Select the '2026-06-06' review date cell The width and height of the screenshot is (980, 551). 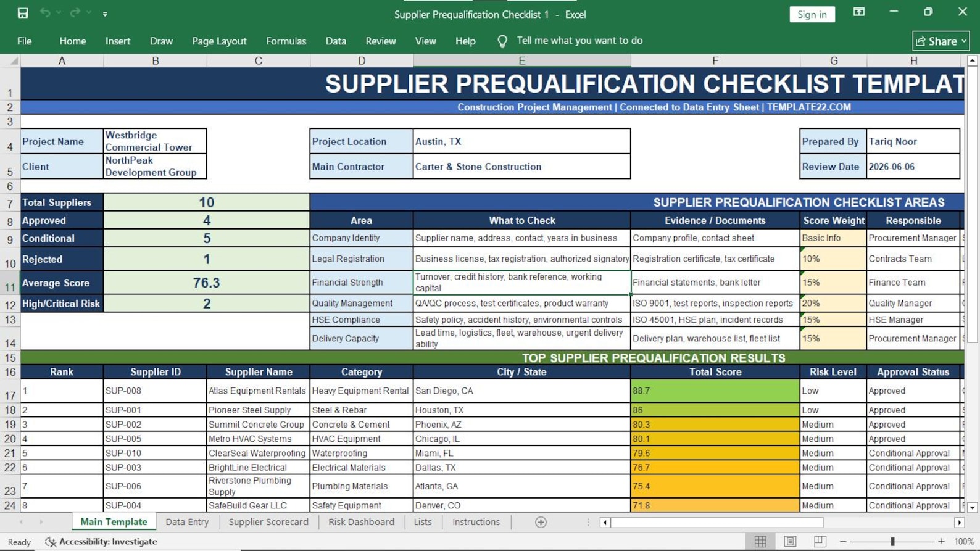pyautogui.click(x=913, y=167)
